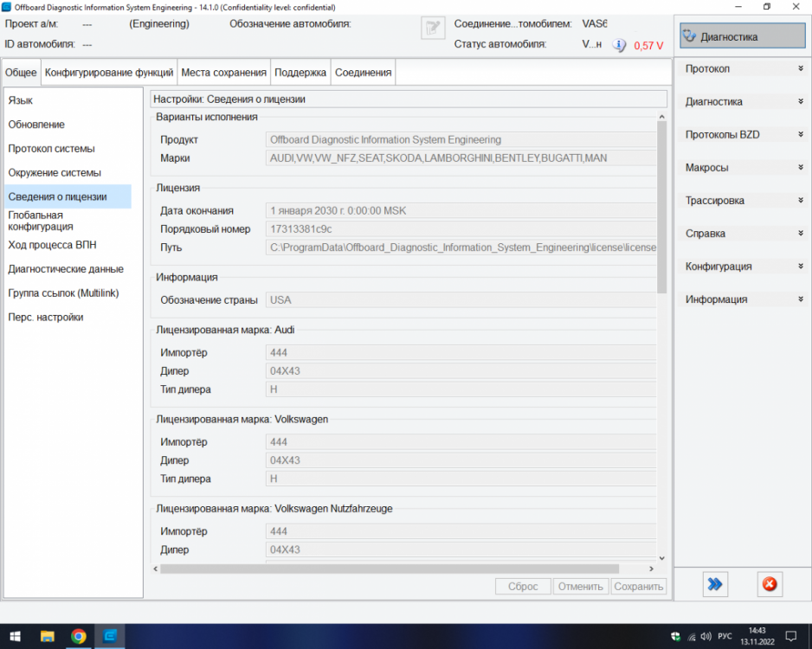Expand the Протокол section
The image size is (812, 649).
point(742,69)
